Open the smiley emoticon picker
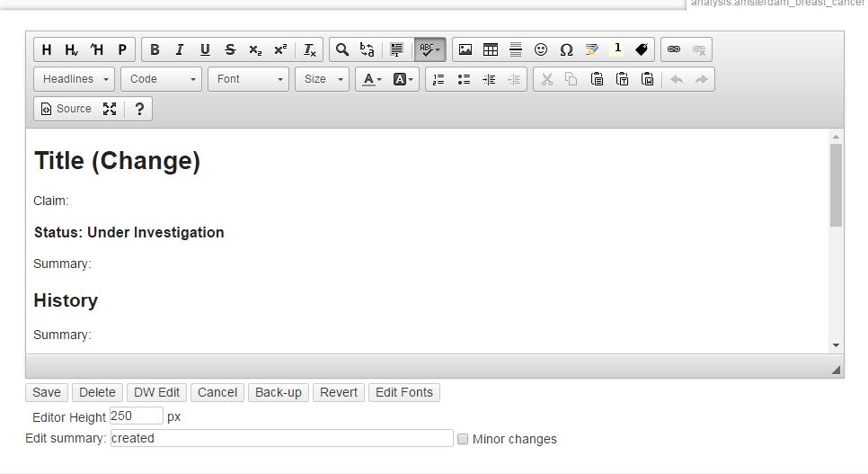Screen dimensions: 868x474 click(x=541, y=49)
